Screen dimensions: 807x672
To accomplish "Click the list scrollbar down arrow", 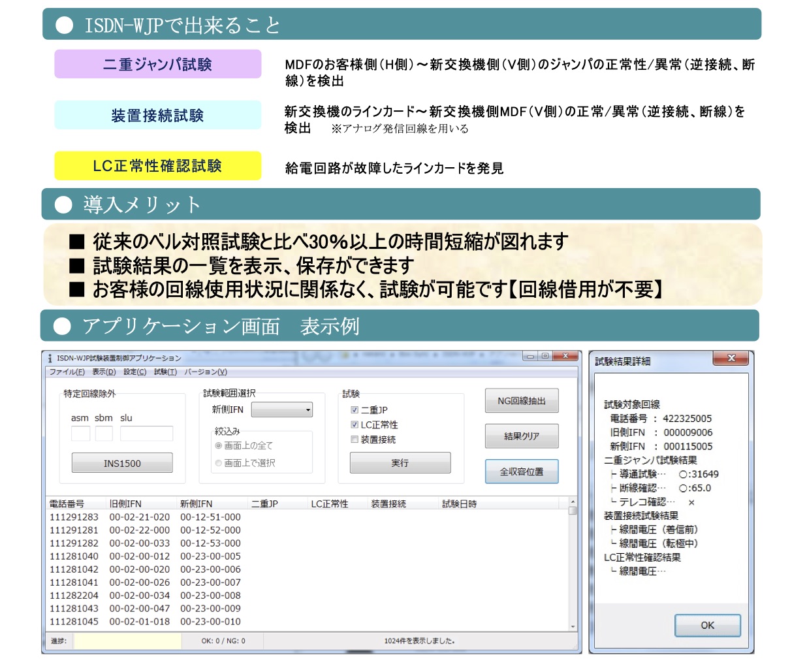I will [573, 626].
